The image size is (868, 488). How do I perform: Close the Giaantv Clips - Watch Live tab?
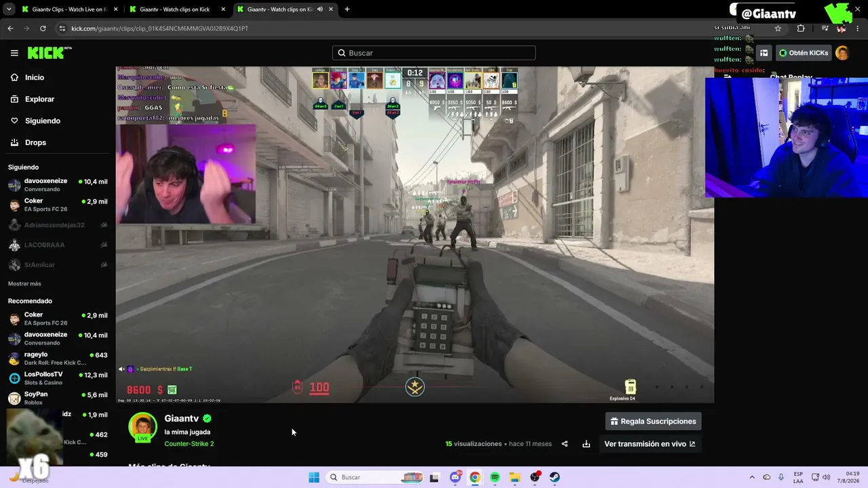[115, 9]
